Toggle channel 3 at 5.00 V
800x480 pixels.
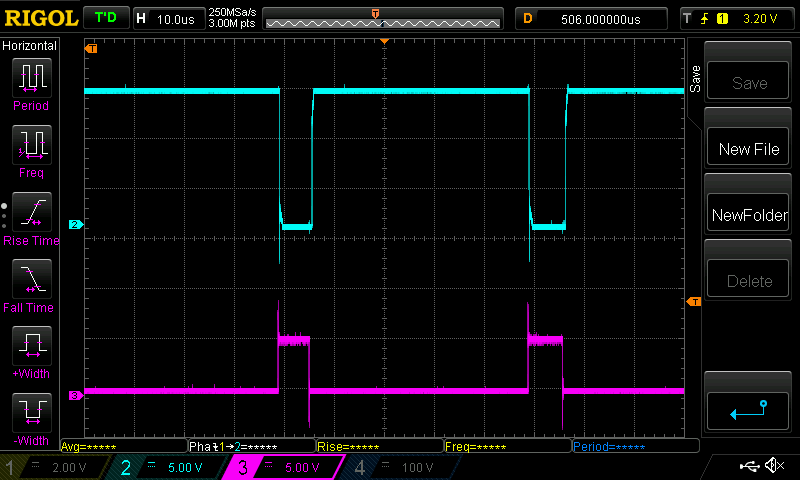285,467
